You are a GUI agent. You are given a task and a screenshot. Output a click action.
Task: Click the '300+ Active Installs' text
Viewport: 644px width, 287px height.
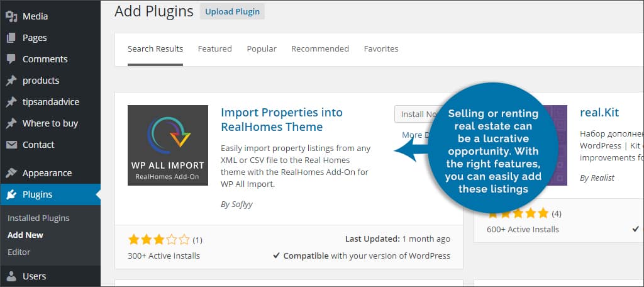(164, 256)
